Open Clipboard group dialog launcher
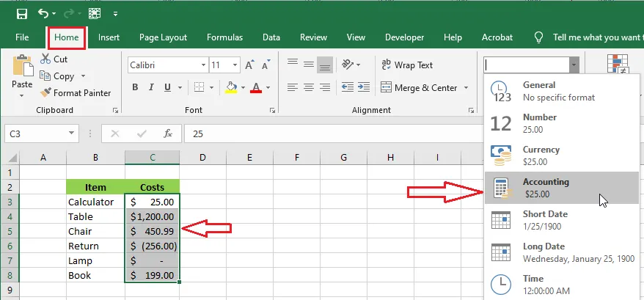Image resolution: width=644 pixels, height=300 pixels. click(x=115, y=110)
